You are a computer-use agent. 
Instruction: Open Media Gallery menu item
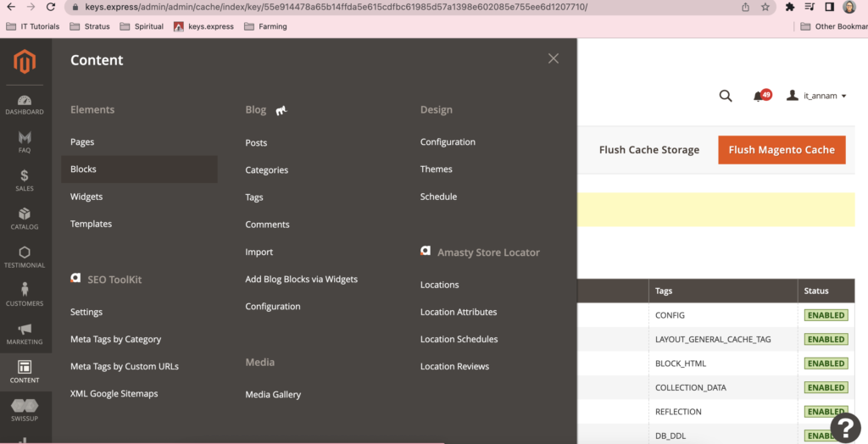(x=273, y=394)
